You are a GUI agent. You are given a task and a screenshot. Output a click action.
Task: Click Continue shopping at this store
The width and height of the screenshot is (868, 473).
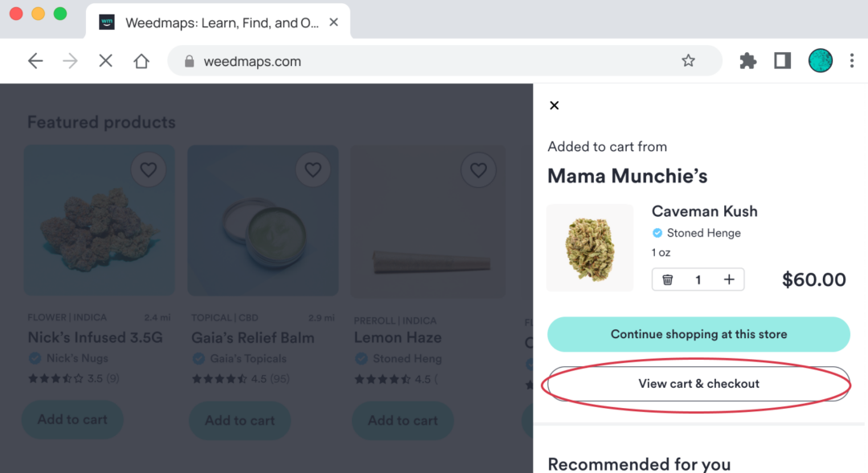(698, 334)
